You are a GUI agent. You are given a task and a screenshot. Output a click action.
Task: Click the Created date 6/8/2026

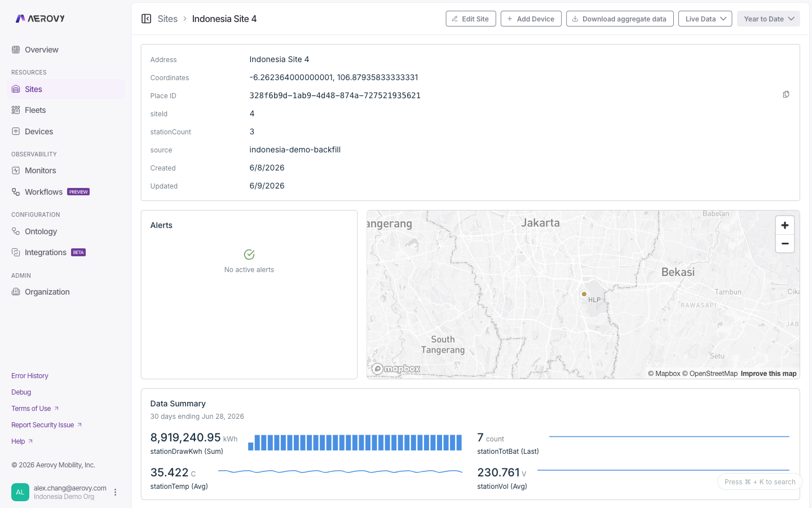[267, 168]
